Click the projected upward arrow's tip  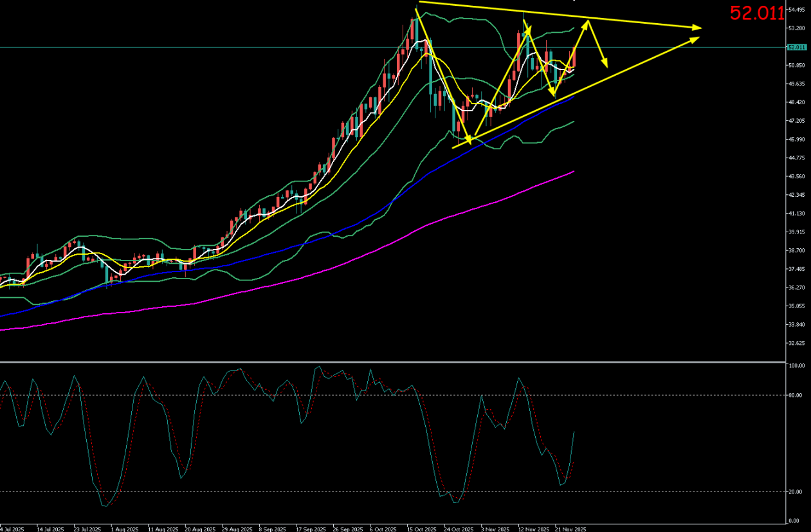tap(587, 23)
